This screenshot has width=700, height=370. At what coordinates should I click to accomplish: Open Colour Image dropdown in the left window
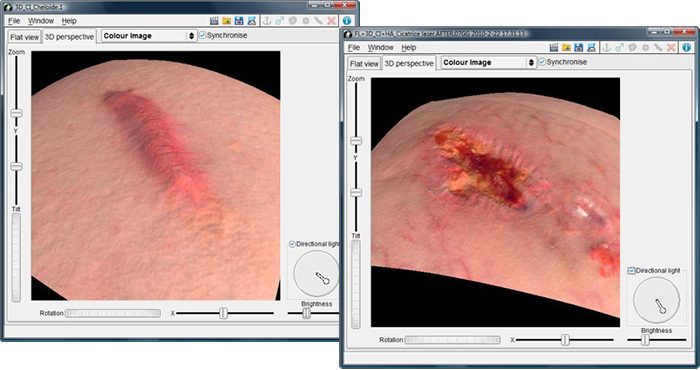(149, 36)
